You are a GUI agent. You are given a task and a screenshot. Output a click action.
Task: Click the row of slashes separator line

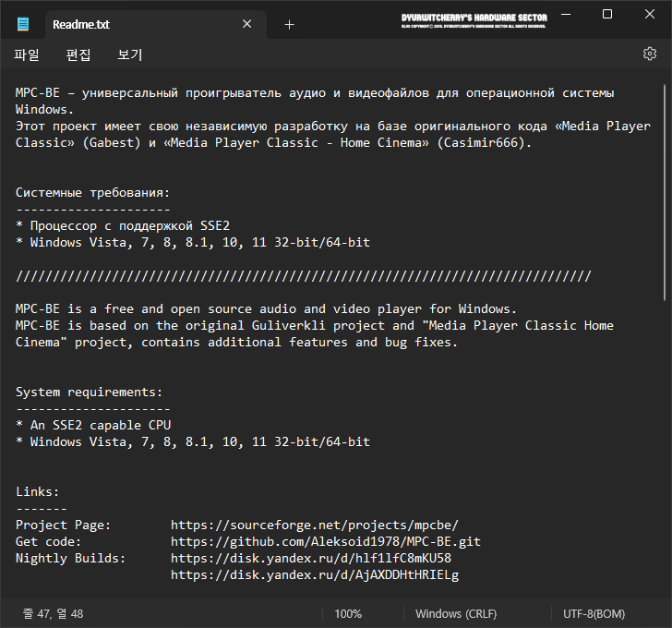click(x=304, y=276)
